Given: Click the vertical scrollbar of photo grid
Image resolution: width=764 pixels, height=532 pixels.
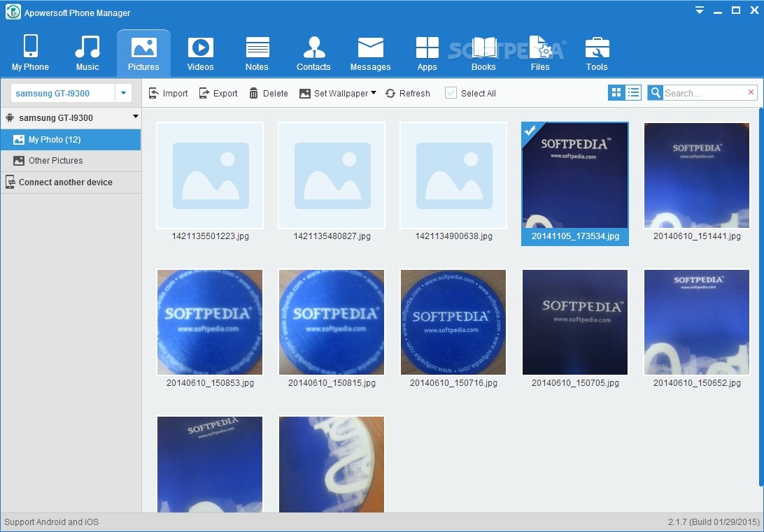Looking at the screenshot, I should click(x=761, y=297).
